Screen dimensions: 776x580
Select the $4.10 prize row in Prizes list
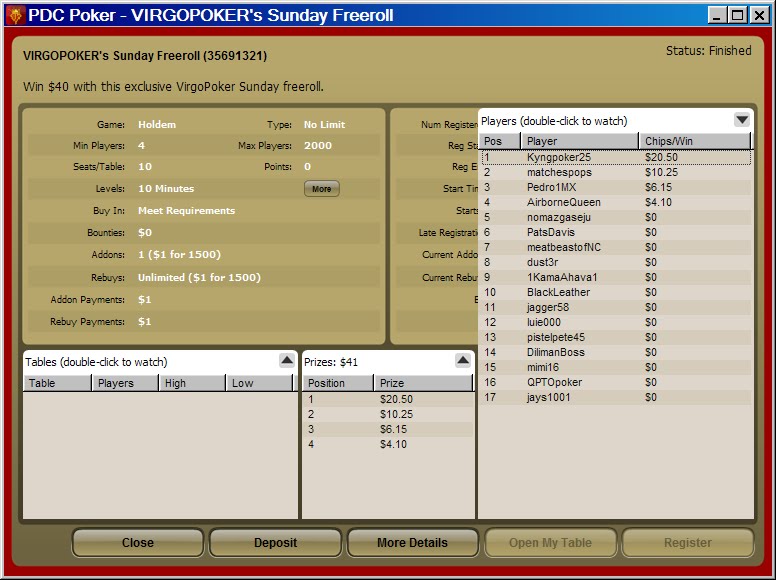388,444
